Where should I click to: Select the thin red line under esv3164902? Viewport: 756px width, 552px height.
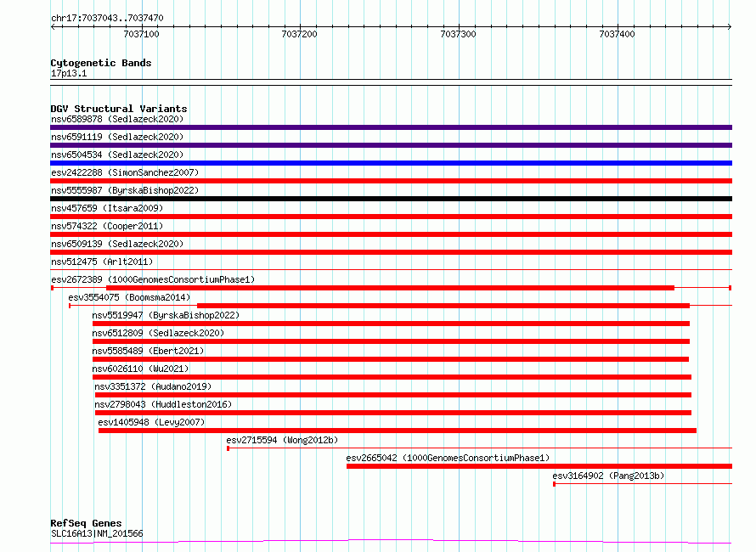tap(643, 483)
